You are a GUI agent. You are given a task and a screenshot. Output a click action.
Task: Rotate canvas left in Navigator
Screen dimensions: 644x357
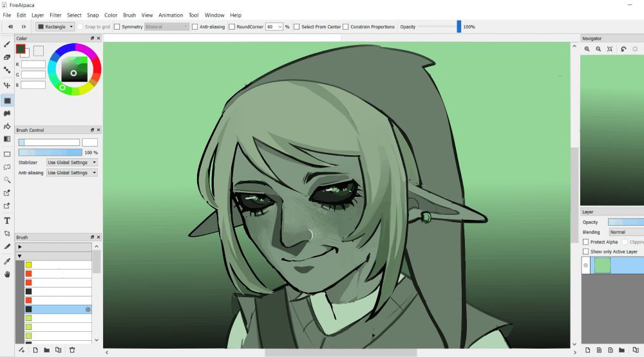[x=623, y=49]
